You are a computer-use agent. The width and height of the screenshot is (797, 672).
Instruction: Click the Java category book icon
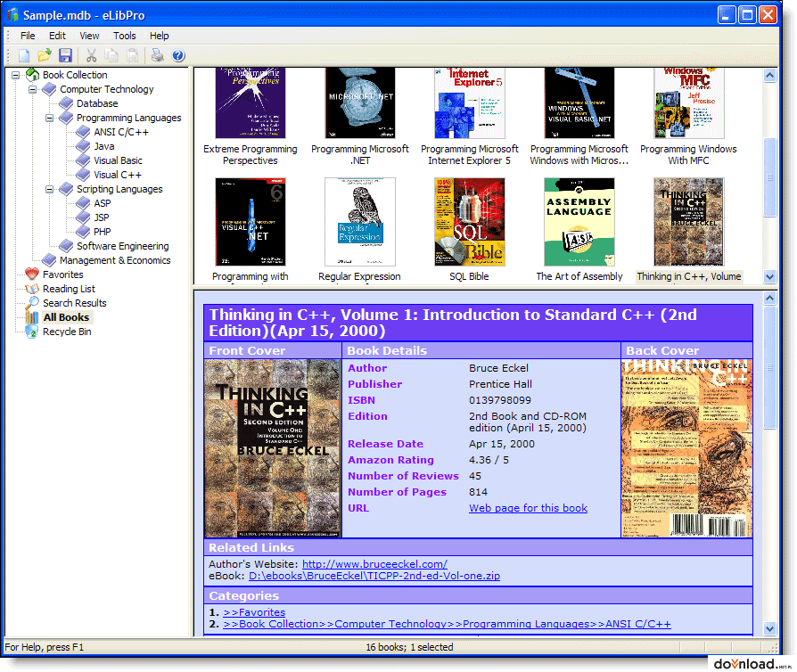tap(83, 146)
